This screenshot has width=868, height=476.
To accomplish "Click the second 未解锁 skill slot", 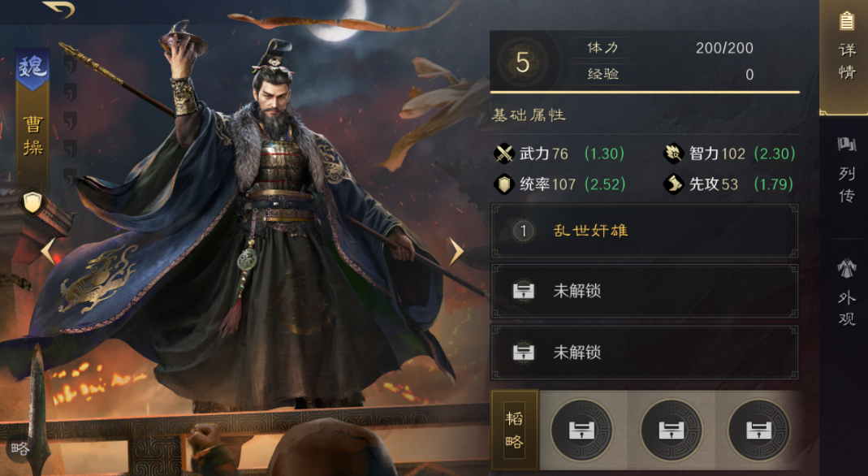I will click(645, 353).
